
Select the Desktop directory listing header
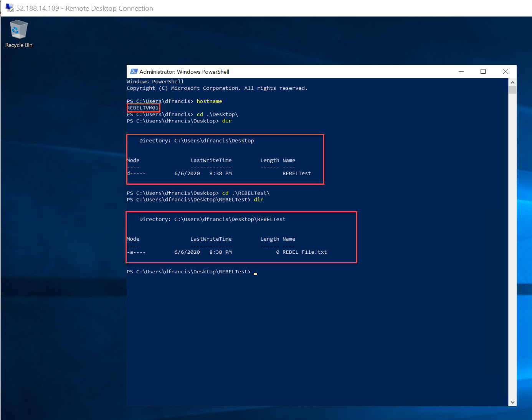(x=196, y=141)
